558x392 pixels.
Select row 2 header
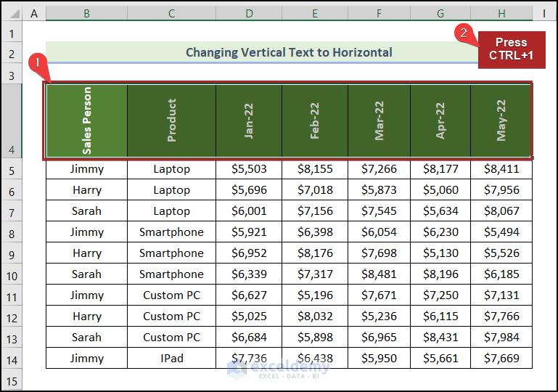(12, 54)
